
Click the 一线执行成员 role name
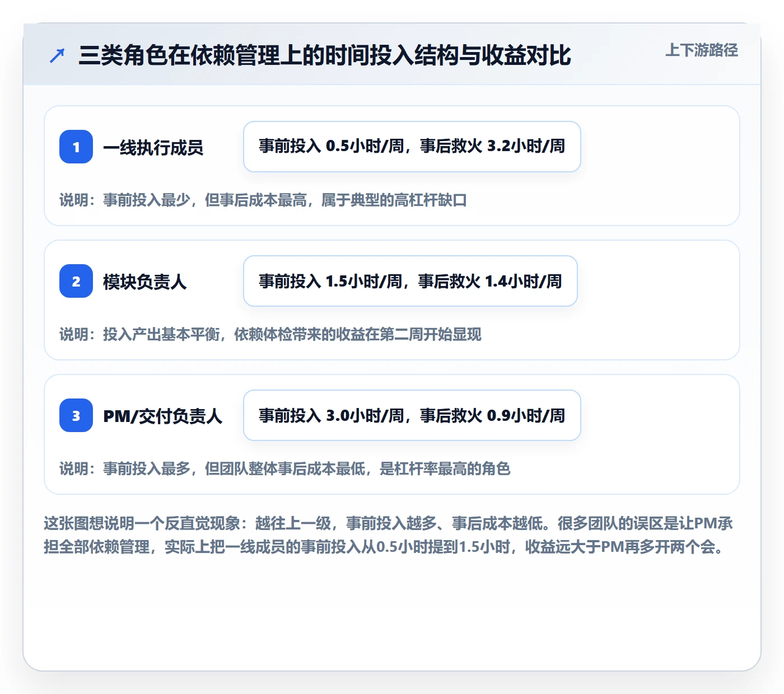point(153,147)
